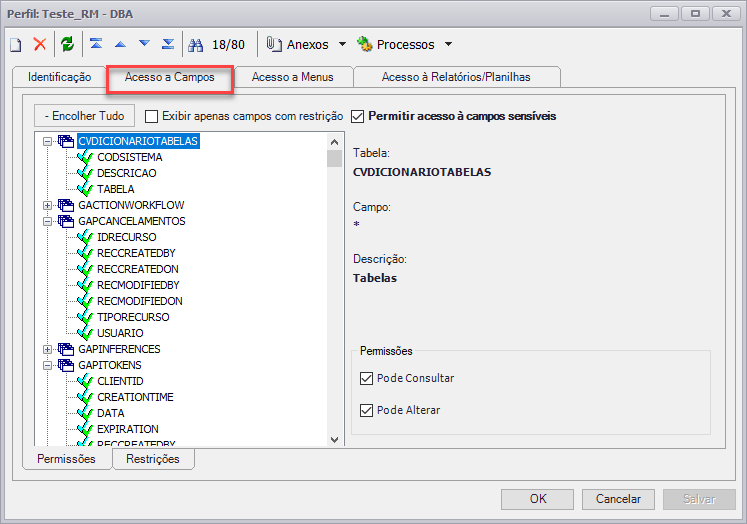Select the DATA field under GAPITOKENS

[111, 413]
